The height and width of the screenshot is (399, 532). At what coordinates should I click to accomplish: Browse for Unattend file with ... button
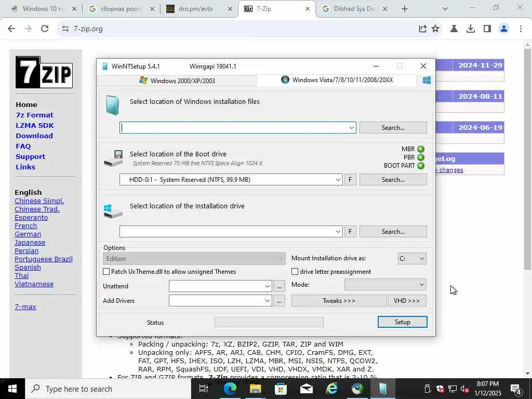[279, 286]
